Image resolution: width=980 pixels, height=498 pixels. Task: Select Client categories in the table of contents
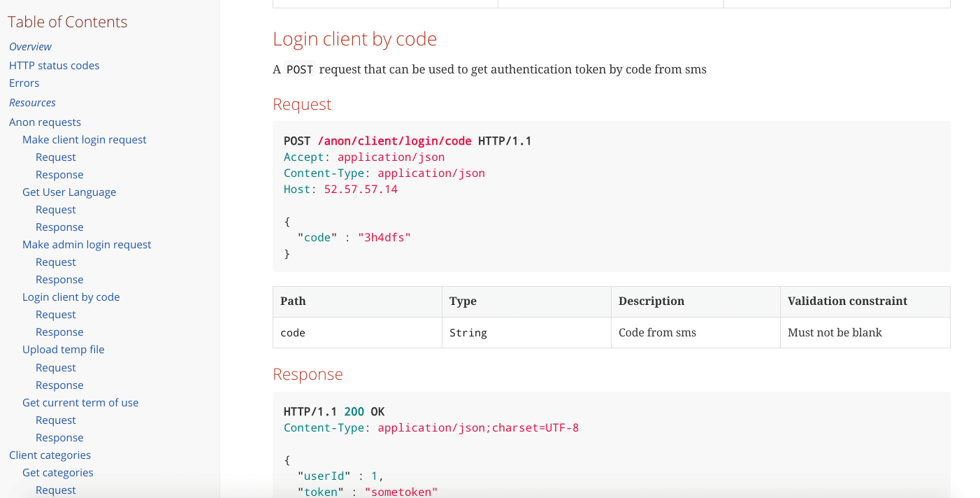point(50,455)
